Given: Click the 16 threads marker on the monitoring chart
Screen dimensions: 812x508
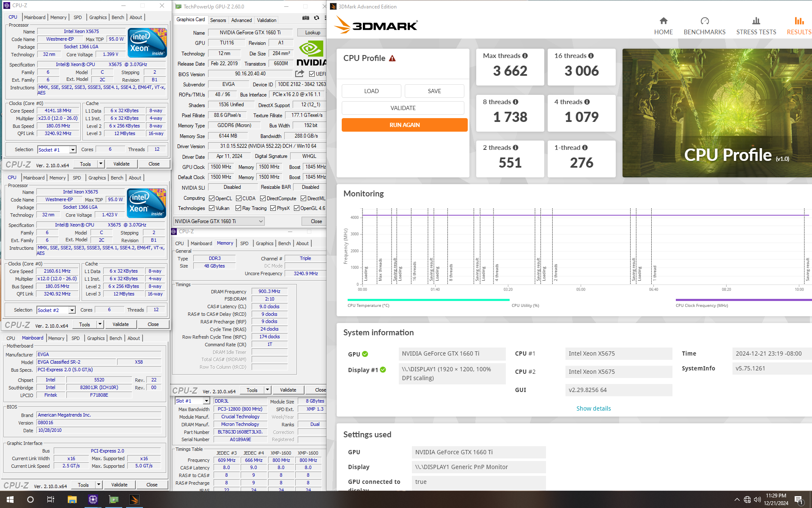Looking at the screenshot, I should (414, 271).
